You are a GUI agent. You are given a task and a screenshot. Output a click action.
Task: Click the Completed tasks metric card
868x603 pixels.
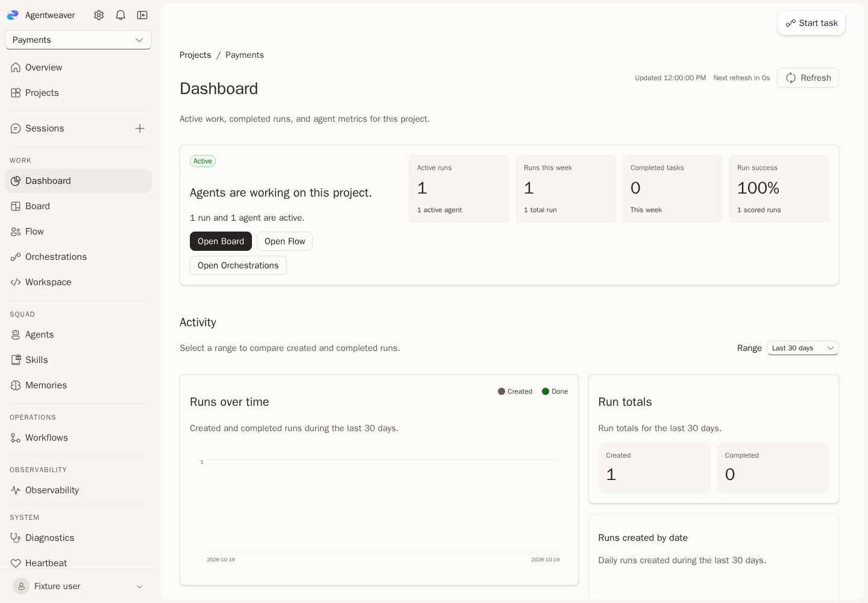672,189
